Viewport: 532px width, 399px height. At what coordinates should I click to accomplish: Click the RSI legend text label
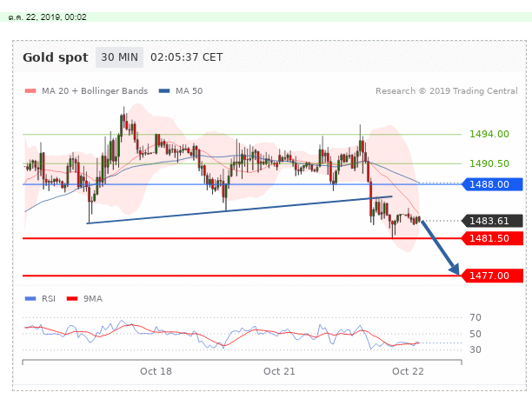(49, 298)
